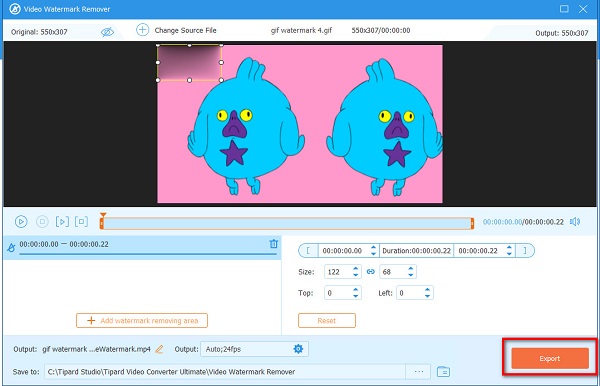Mute the audio with speaker icon
The width and height of the screenshot is (600, 386).
[575, 222]
